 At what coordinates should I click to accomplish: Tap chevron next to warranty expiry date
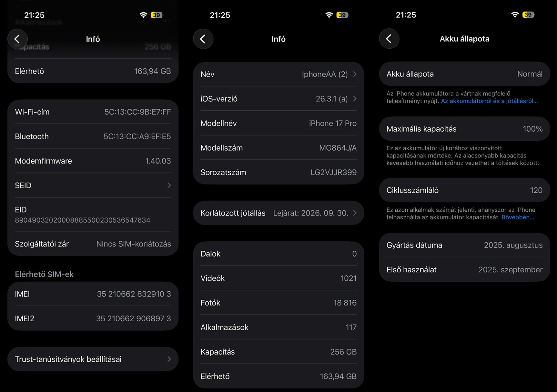(355, 213)
